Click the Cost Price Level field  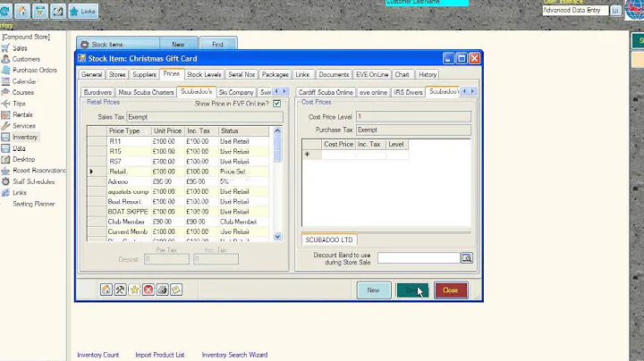tap(413, 117)
